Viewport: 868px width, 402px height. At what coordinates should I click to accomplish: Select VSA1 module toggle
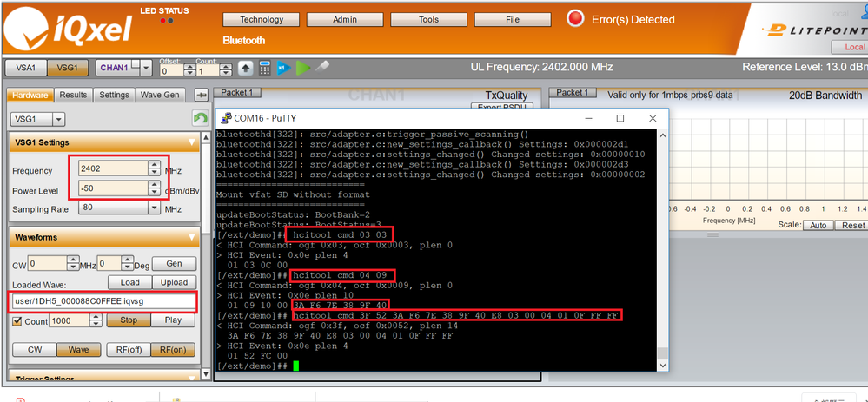[x=25, y=68]
